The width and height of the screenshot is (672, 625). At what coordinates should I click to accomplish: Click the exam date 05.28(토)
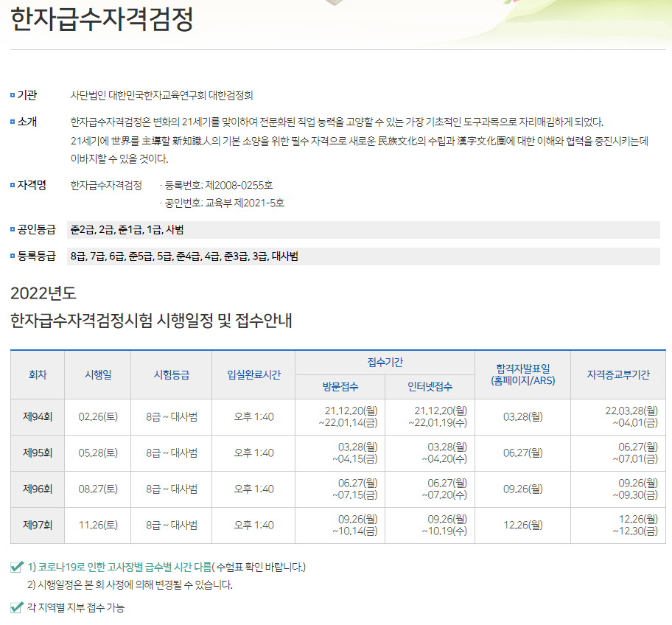tap(98, 453)
